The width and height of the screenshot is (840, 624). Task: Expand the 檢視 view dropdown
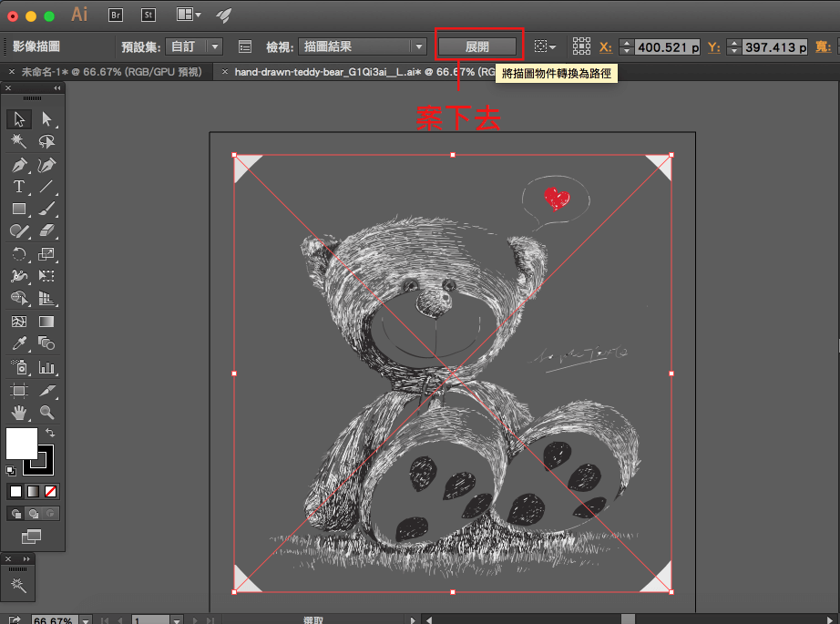(363, 46)
